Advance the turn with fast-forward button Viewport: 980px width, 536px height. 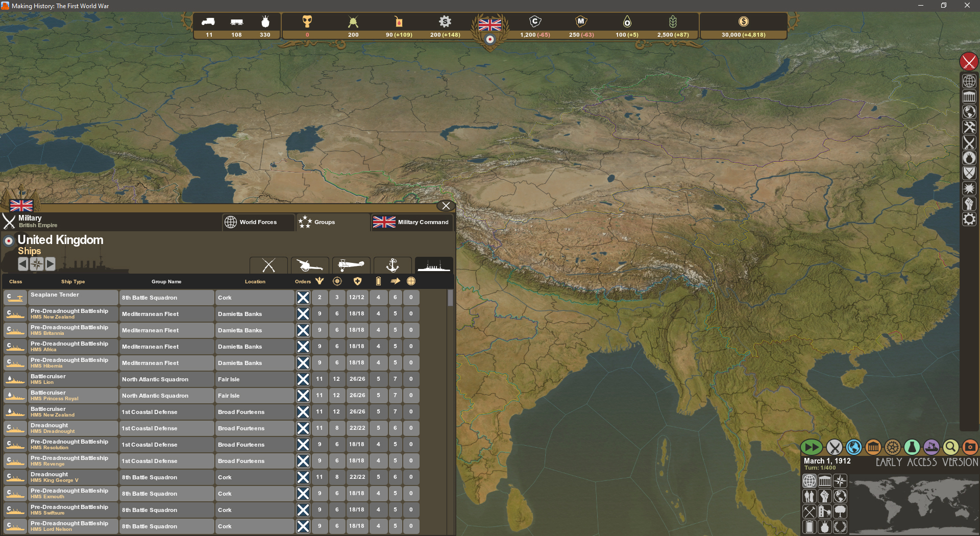811,448
